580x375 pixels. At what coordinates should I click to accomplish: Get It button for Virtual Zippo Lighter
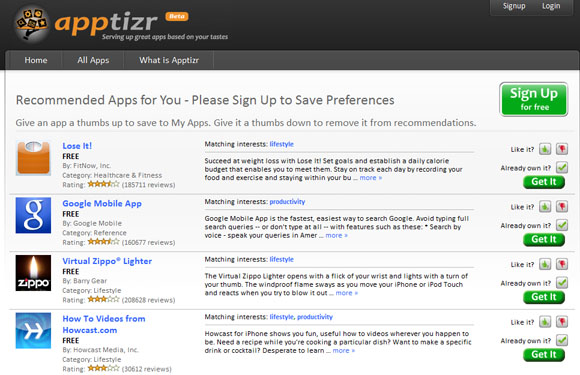coord(544,297)
